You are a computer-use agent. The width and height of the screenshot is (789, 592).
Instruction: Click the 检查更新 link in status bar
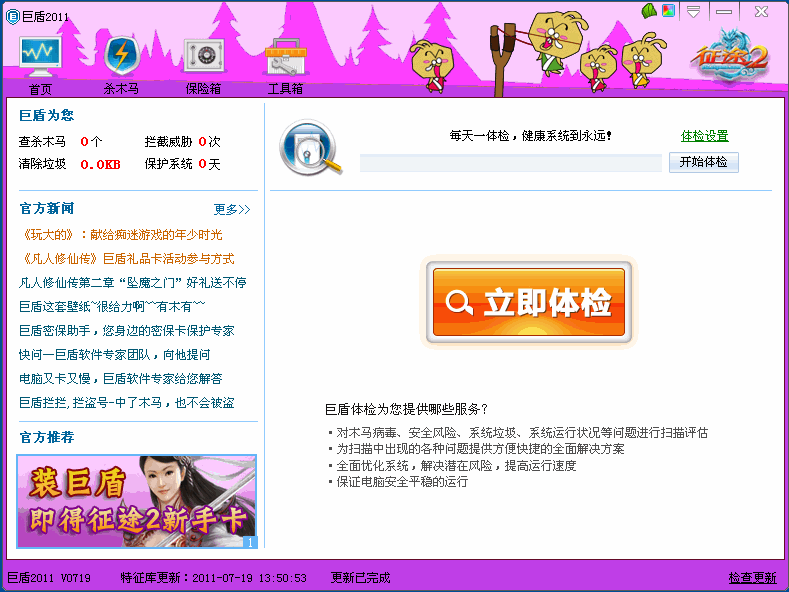752,577
